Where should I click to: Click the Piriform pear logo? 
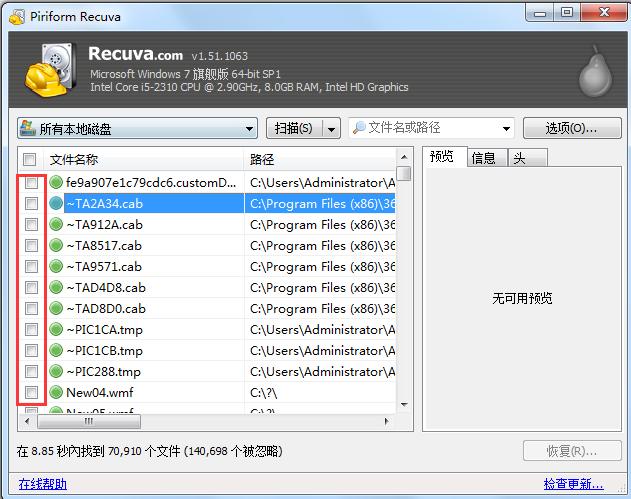[x=595, y=71]
